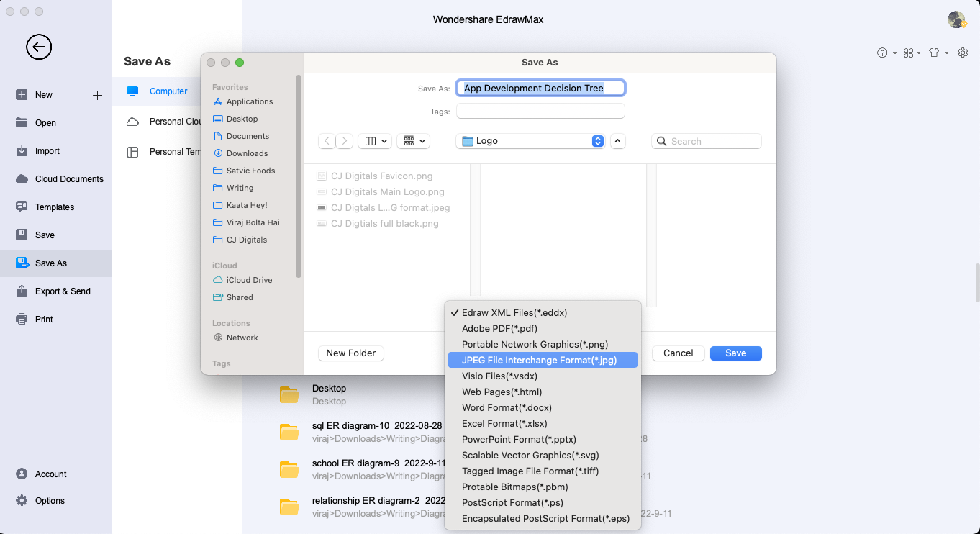Click the New plus icon in sidebar
The image size is (980, 534).
tap(97, 95)
